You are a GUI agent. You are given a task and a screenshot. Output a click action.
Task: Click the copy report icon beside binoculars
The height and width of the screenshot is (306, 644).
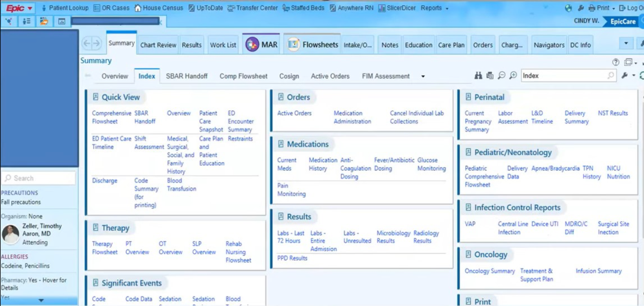(490, 75)
